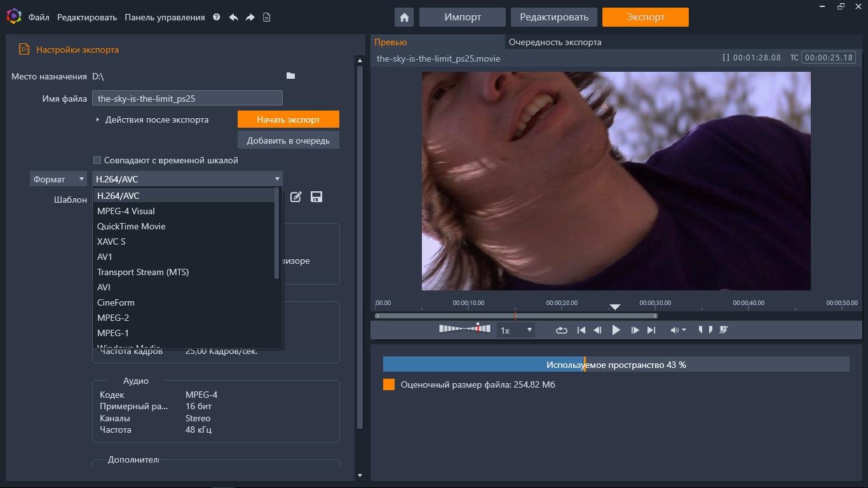Click the edit template pencil icon
The height and width of the screenshot is (488, 868).
(295, 197)
